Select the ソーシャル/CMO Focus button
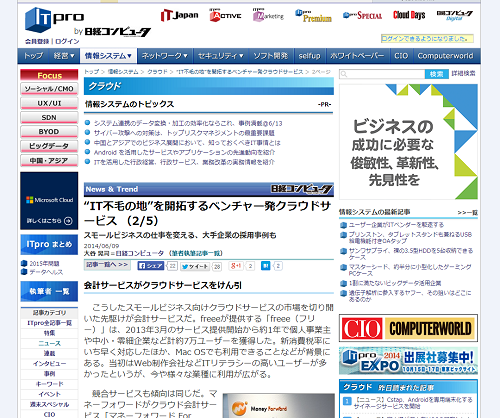 (x=49, y=89)
